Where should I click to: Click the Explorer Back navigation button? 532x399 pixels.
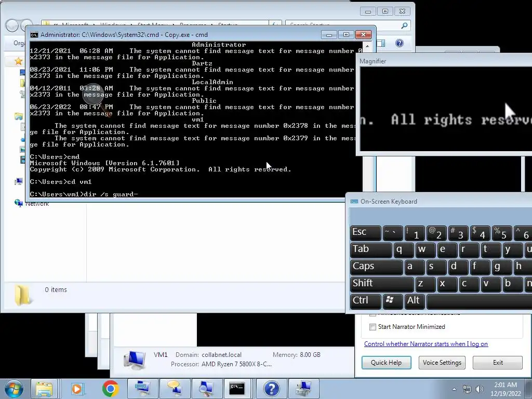click(12, 25)
